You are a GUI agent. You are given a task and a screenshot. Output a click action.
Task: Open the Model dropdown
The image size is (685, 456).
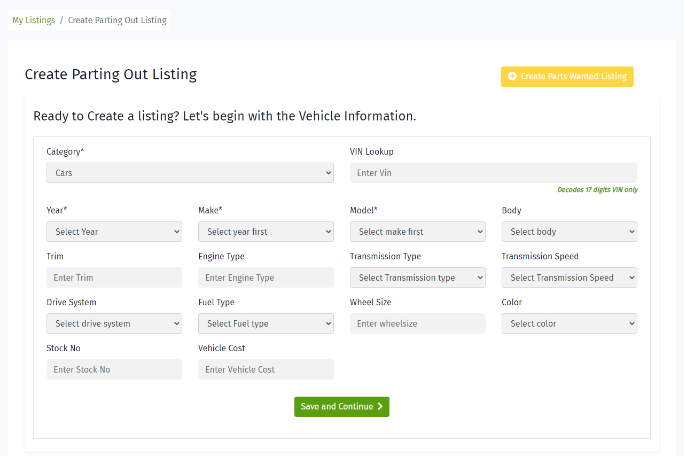point(417,232)
